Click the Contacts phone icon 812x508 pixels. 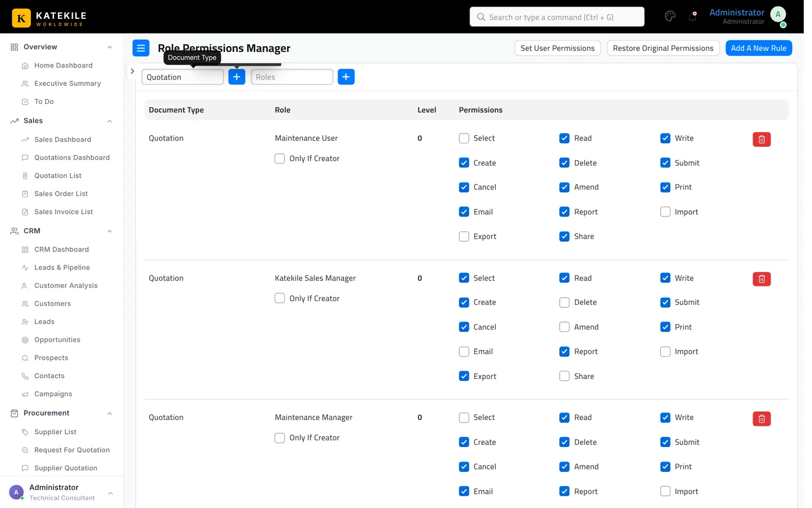[x=25, y=376]
